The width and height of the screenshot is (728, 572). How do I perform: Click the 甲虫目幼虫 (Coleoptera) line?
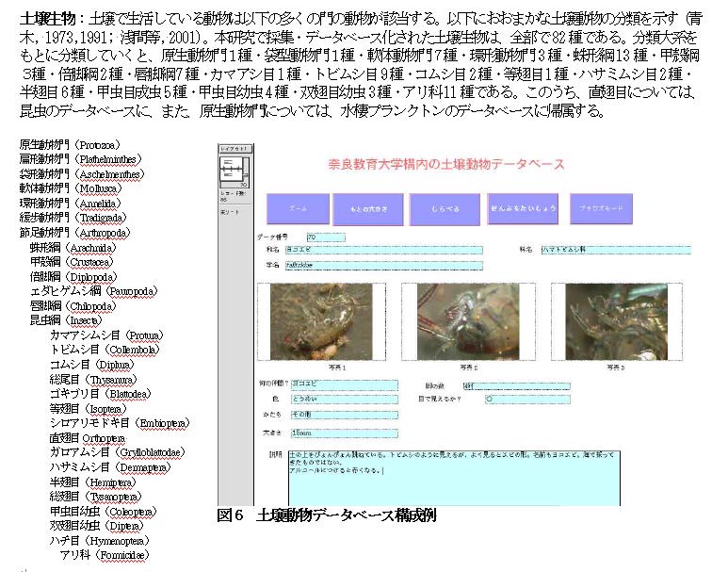pos(104,512)
